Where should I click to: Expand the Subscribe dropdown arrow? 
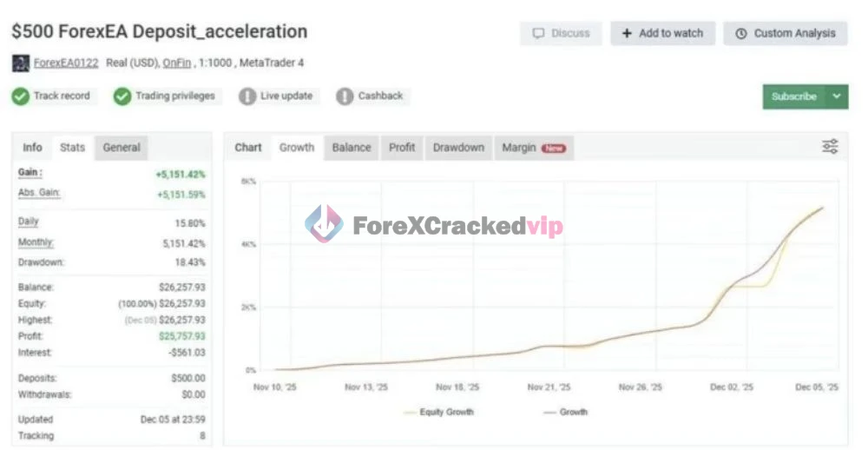click(837, 96)
